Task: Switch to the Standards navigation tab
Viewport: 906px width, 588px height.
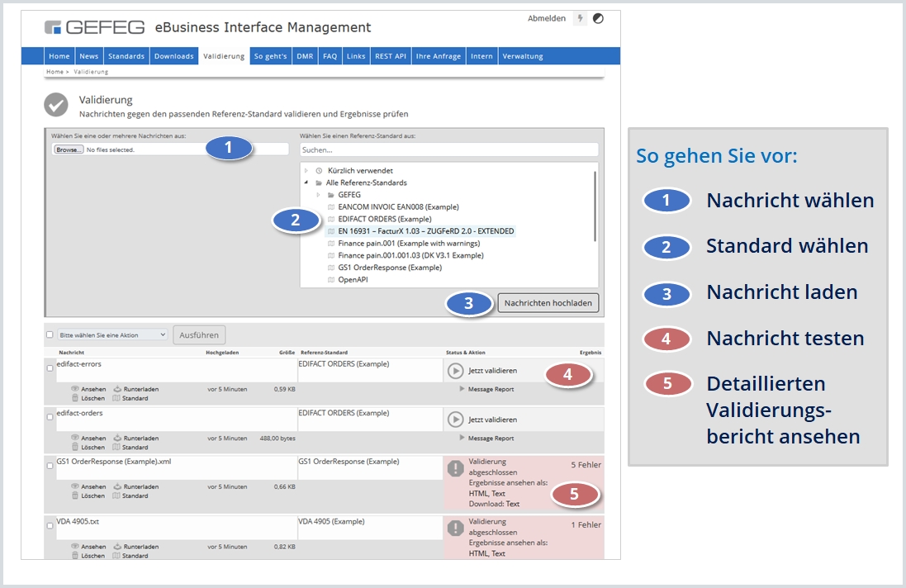Action: (x=126, y=55)
